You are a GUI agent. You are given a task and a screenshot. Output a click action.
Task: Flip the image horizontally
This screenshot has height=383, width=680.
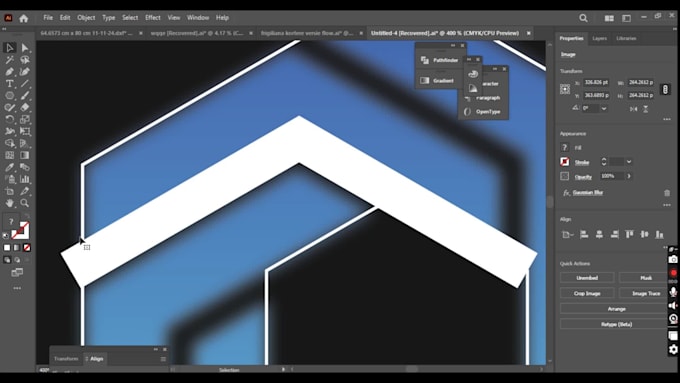[634, 109]
